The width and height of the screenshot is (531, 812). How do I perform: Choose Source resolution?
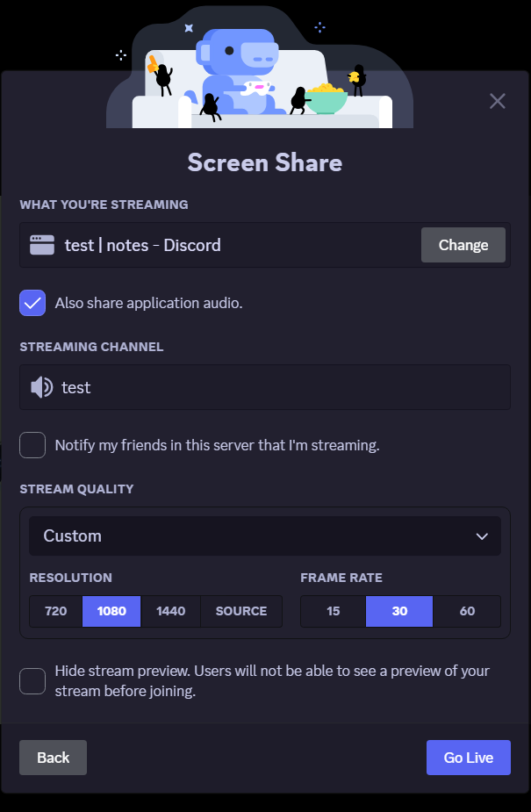241,611
